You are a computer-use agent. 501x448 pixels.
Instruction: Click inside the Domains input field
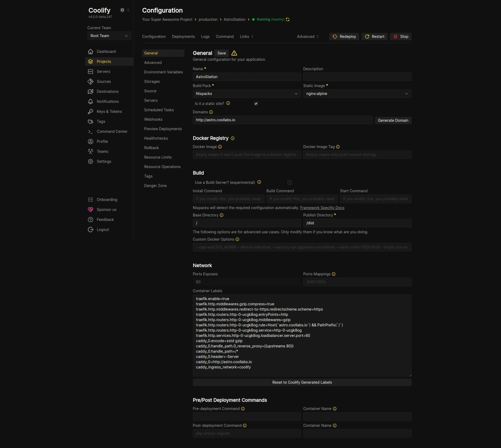coord(282,120)
